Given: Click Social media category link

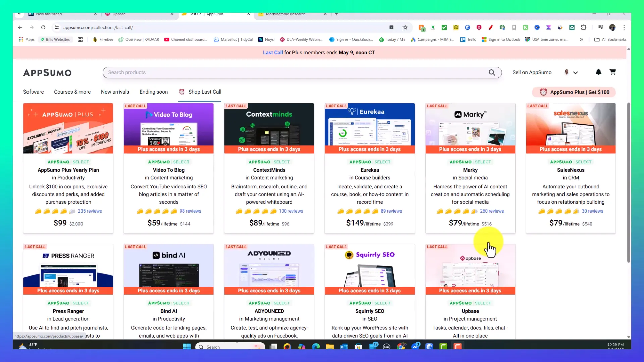Looking at the screenshot, I should pyautogui.click(x=473, y=178).
